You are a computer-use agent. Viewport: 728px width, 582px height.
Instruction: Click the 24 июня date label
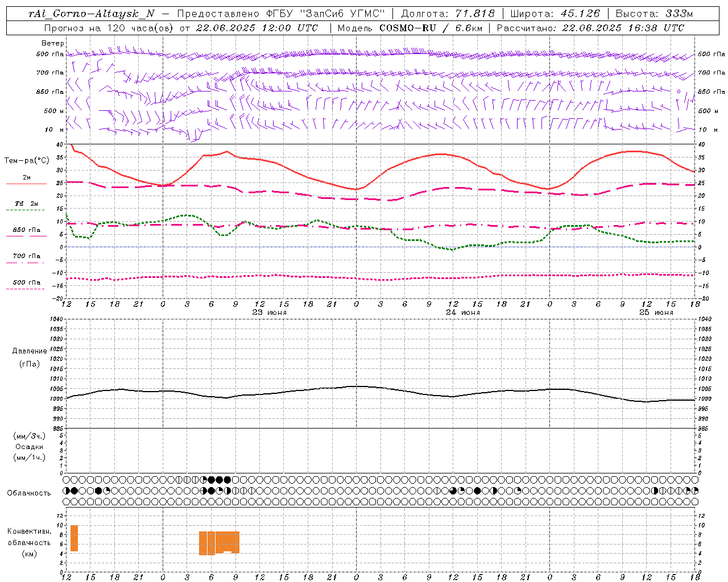click(x=463, y=313)
